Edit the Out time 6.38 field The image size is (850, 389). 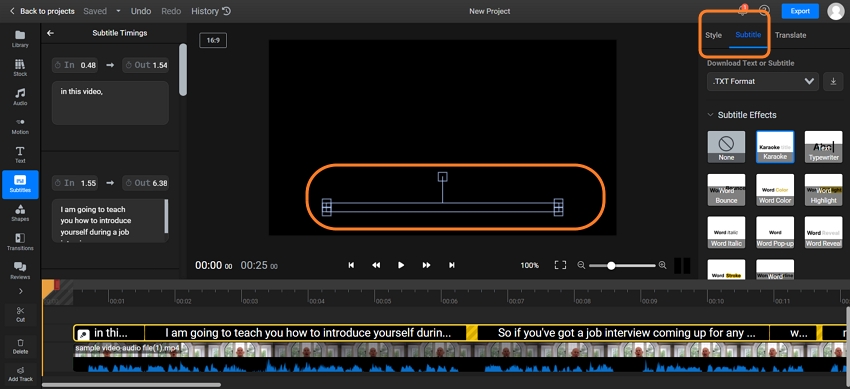point(145,183)
